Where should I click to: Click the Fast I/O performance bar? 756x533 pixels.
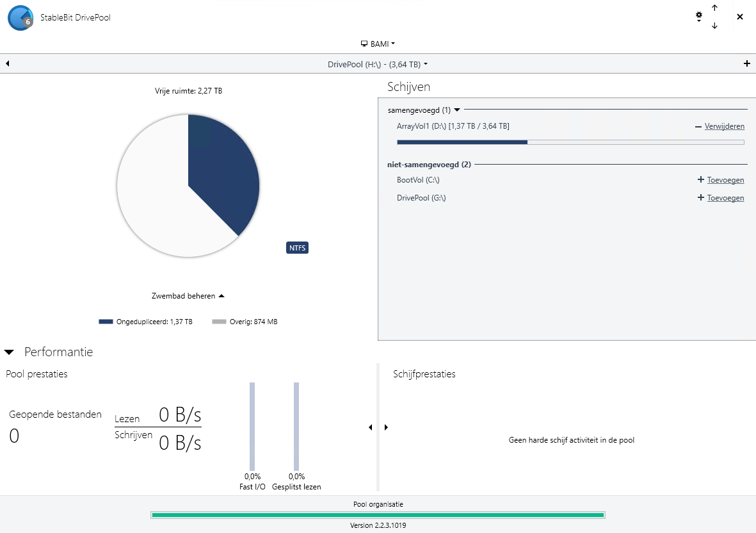(x=252, y=427)
